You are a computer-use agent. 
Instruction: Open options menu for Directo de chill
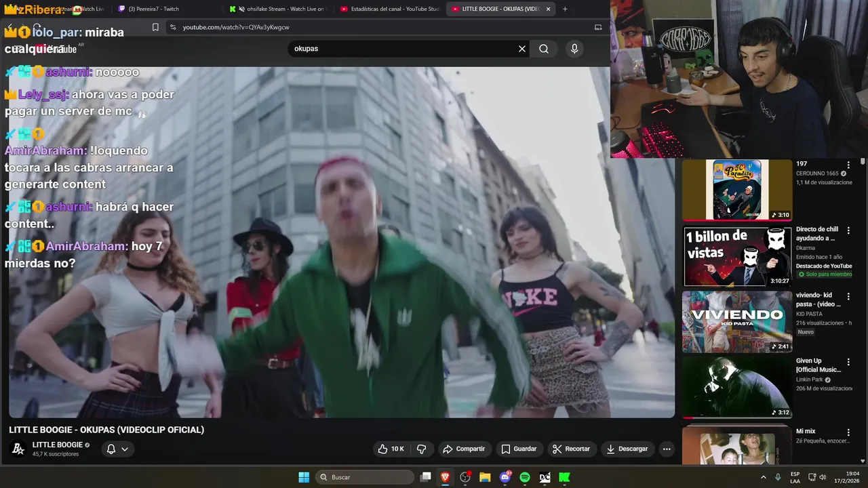tap(848, 230)
